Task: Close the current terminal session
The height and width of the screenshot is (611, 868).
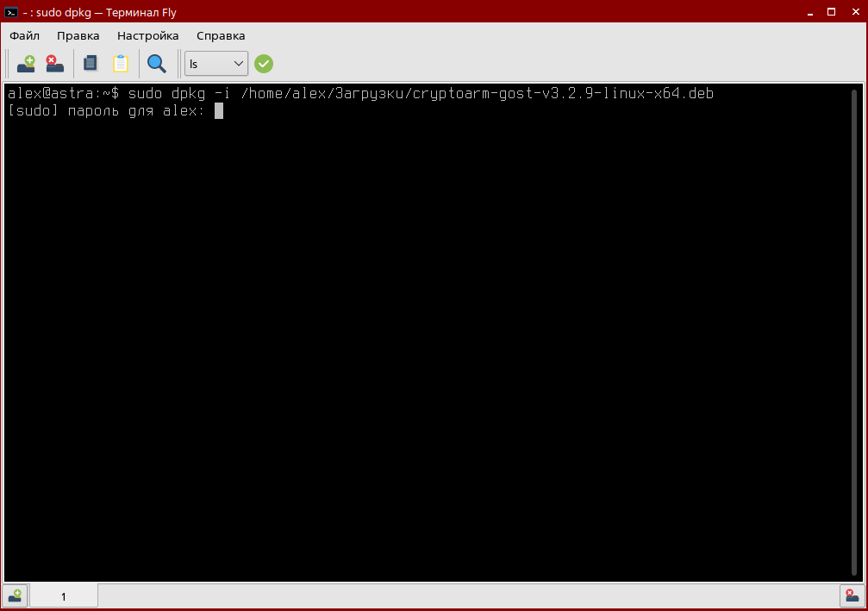Action: coord(53,63)
